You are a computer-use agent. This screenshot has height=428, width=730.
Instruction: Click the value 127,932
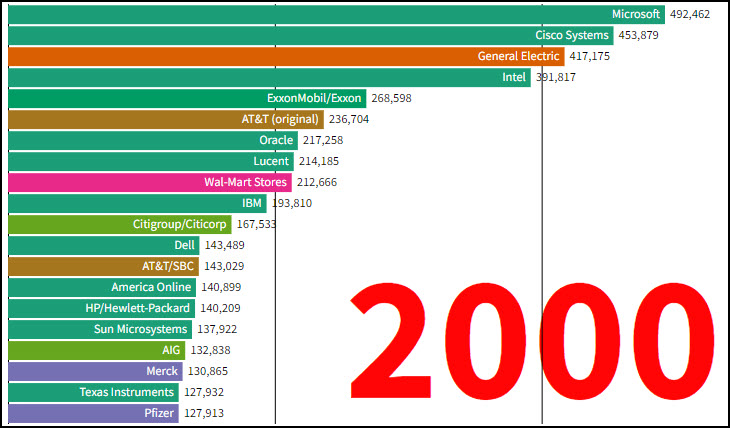(204, 392)
